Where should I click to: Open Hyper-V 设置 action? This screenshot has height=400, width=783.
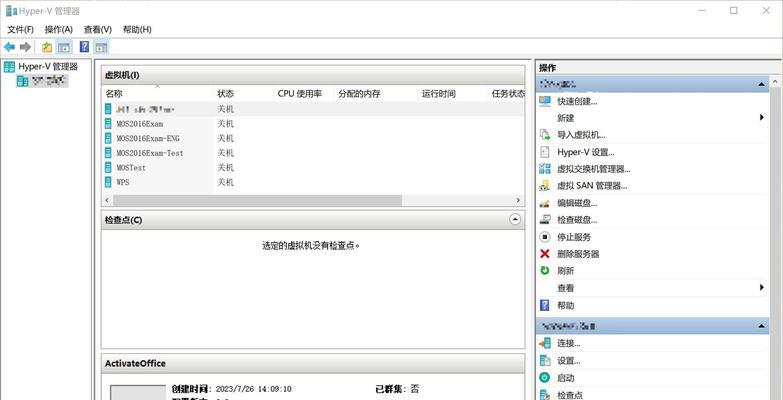pos(586,152)
